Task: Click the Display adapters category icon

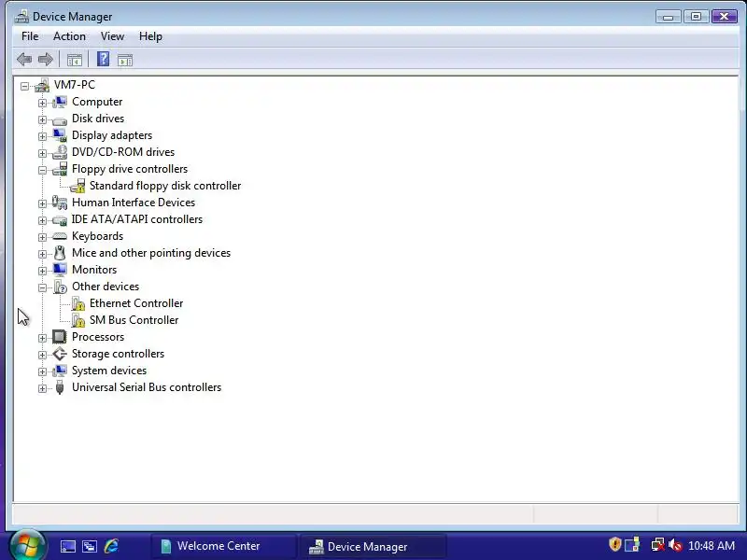Action: [x=60, y=135]
